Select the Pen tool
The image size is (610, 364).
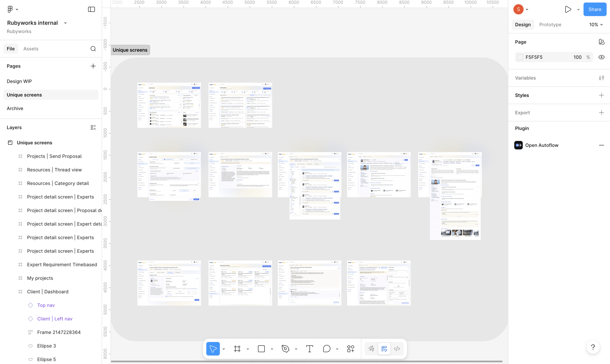pos(285,349)
